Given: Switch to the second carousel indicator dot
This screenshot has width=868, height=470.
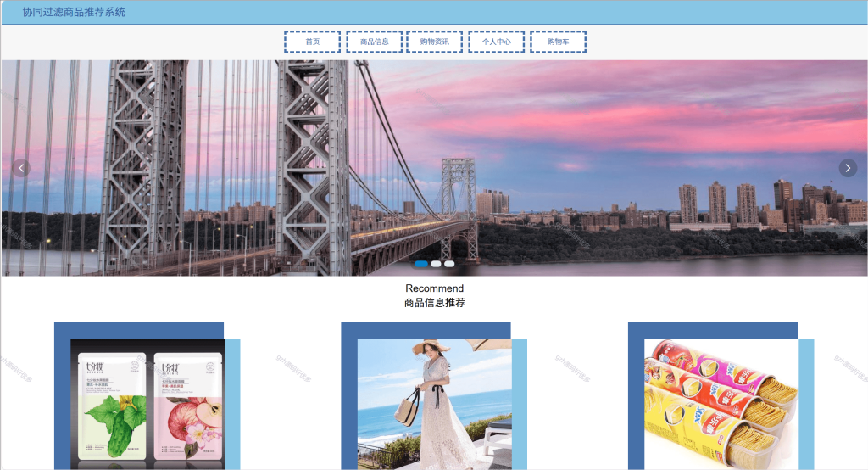Looking at the screenshot, I should [x=437, y=264].
